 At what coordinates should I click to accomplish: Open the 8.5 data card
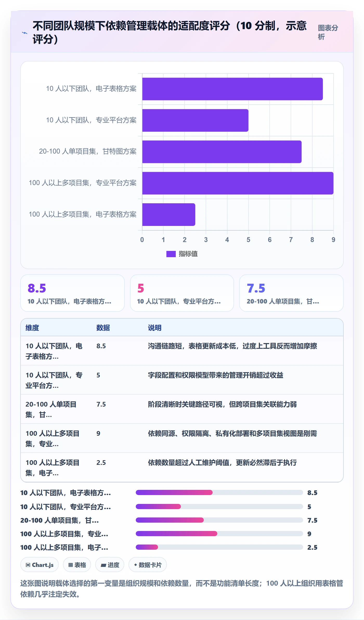[x=73, y=293]
